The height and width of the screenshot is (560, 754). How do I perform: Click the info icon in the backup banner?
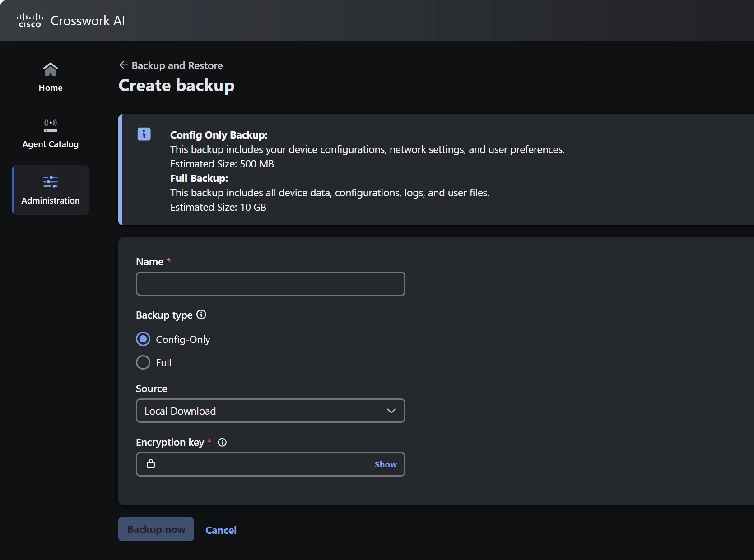[x=144, y=134]
